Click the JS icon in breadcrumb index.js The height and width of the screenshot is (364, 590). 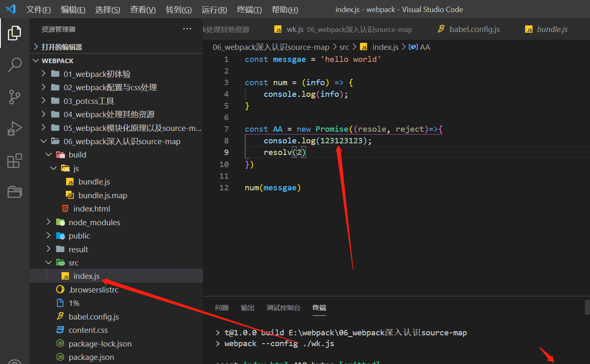pyautogui.click(x=364, y=47)
